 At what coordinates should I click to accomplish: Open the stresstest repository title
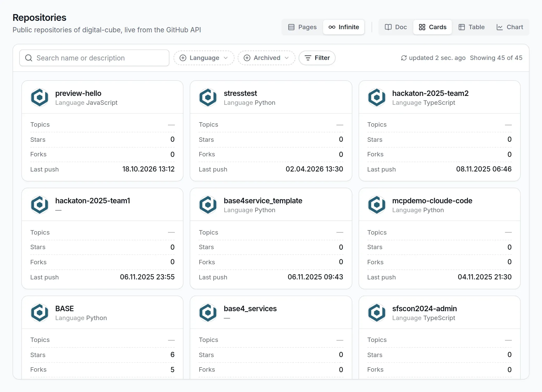coord(240,93)
